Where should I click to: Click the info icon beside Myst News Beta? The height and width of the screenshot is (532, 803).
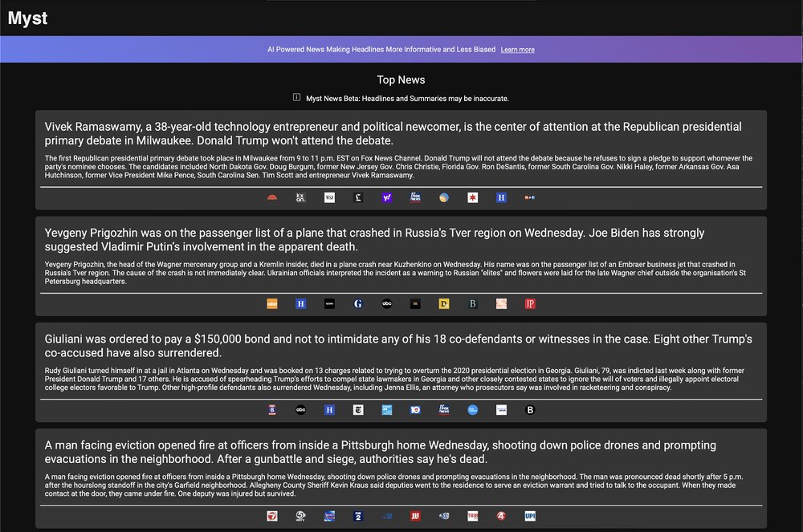(x=297, y=98)
